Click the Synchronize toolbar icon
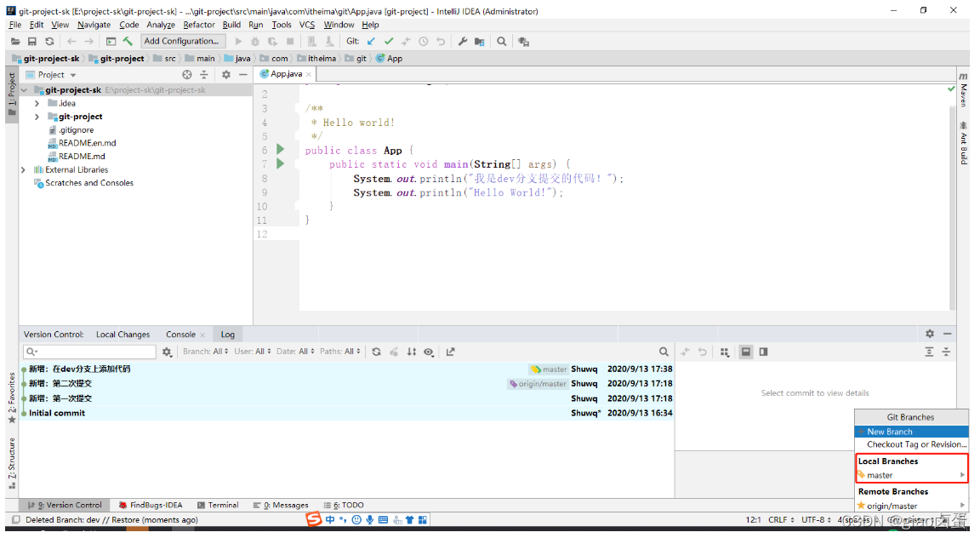Image resolution: width=980 pixels, height=538 pixels. 49,42
